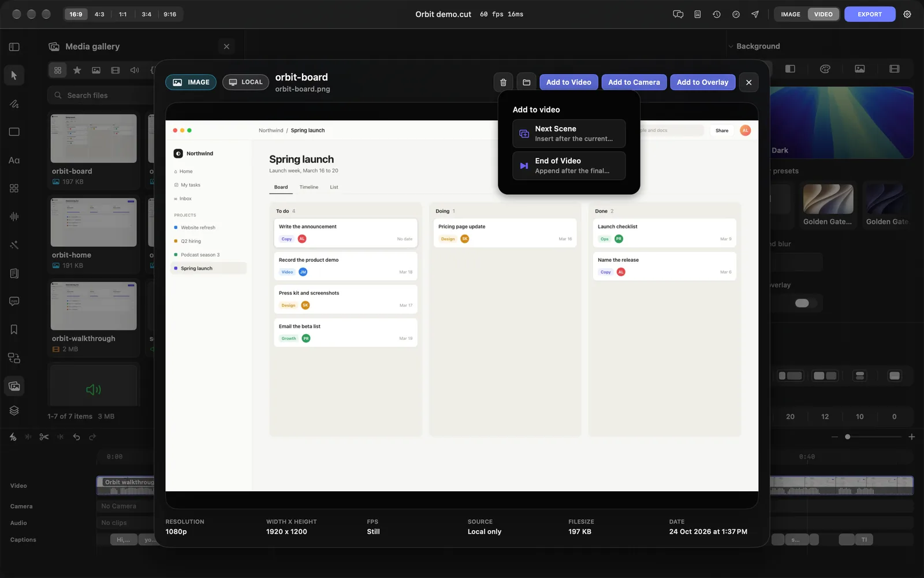Open the Aa text tool in the sidebar
The image size is (924, 578).
tap(14, 160)
